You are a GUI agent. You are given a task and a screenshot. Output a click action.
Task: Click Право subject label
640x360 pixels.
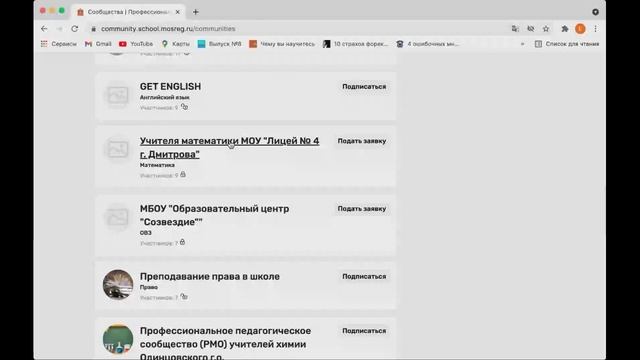(x=149, y=287)
